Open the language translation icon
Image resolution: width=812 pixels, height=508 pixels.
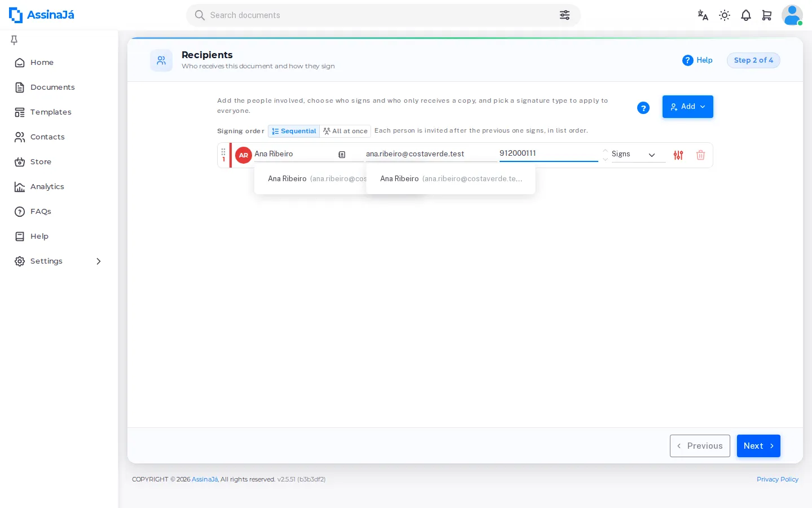point(703,15)
